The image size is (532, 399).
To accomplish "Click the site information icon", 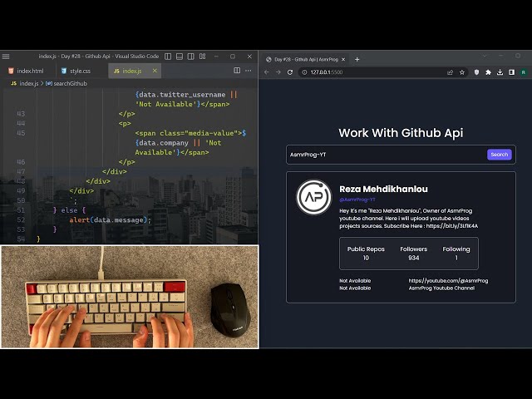I will (x=304, y=72).
